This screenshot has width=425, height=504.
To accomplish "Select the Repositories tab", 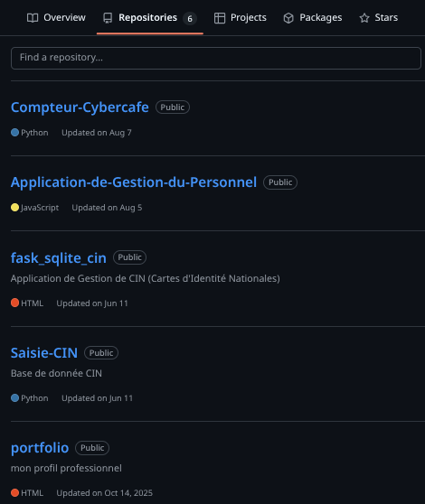I will (x=149, y=18).
